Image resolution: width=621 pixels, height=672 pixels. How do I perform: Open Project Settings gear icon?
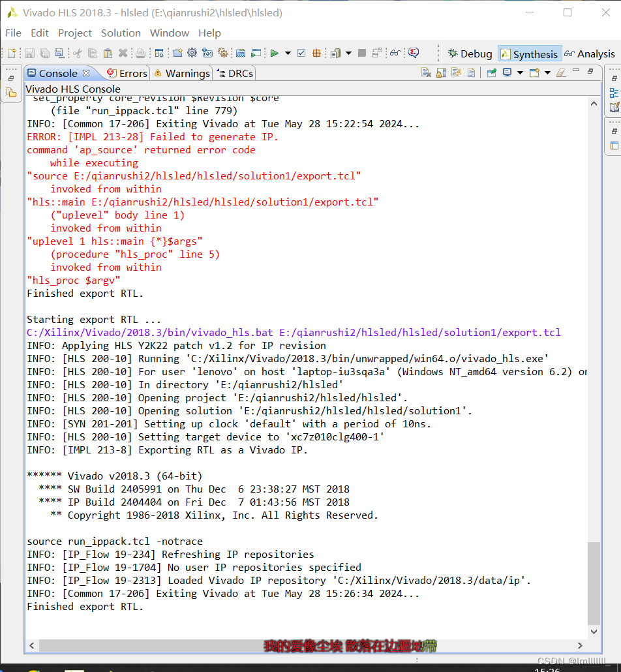(x=192, y=53)
